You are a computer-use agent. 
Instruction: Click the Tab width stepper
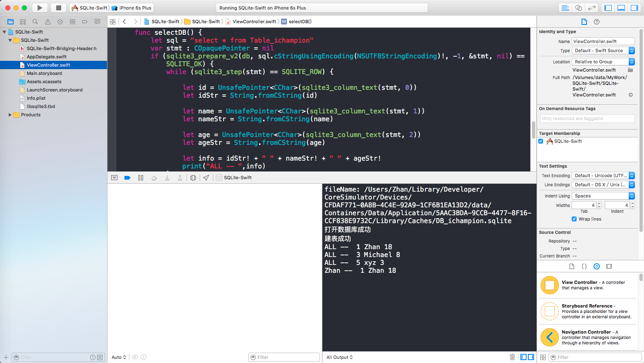[x=599, y=205]
